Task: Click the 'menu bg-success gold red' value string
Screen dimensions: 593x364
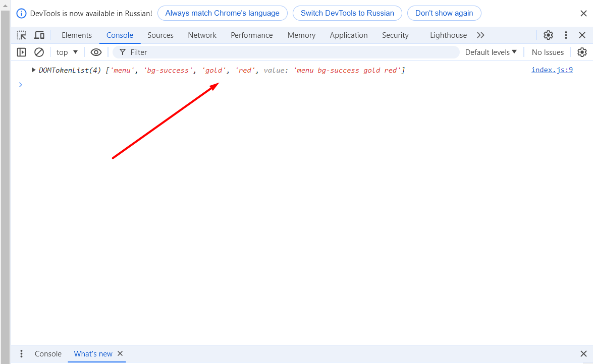Action: tap(347, 70)
